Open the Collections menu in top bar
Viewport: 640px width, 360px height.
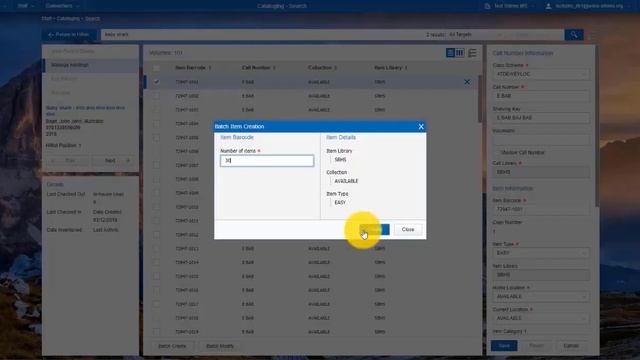(62, 6)
